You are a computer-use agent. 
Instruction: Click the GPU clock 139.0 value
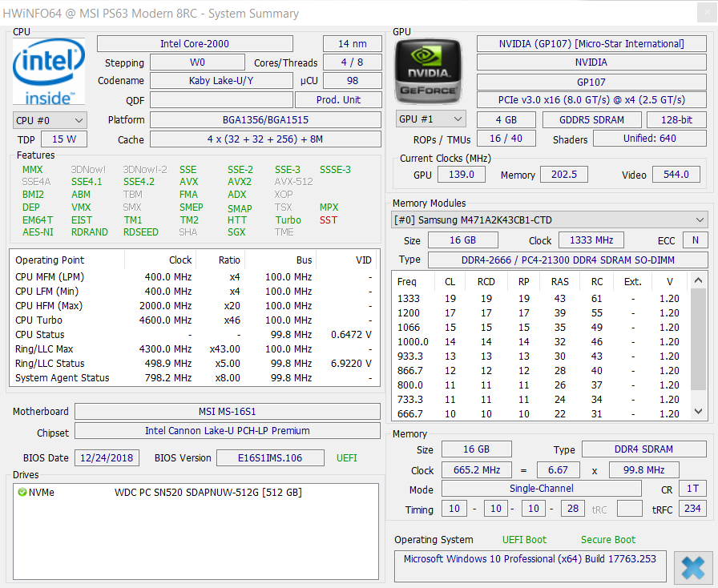(x=461, y=175)
